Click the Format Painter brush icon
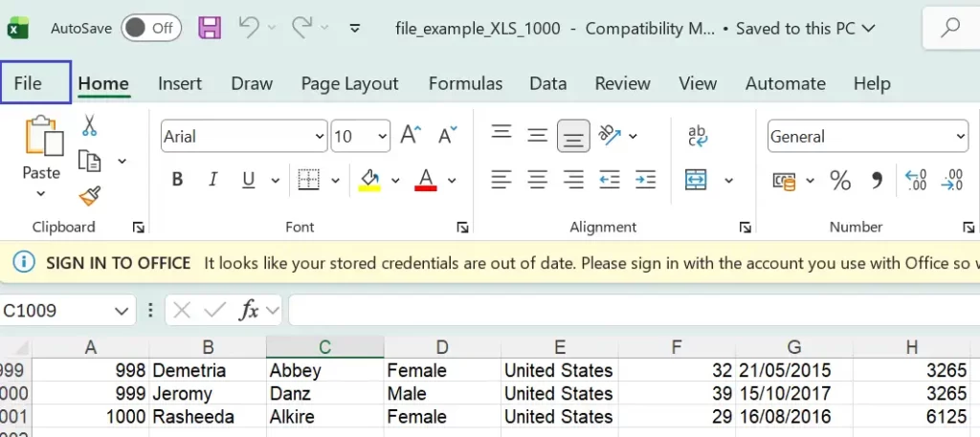The height and width of the screenshot is (437, 980). click(89, 196)
